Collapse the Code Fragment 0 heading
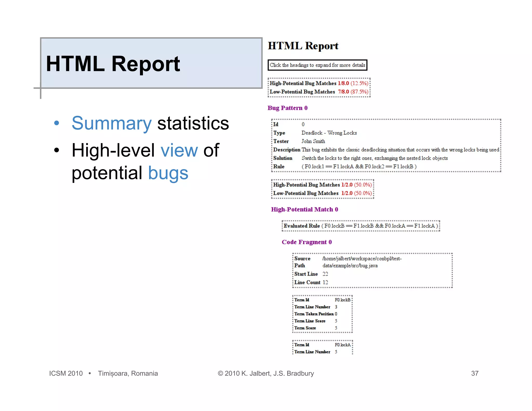 [307, 242]
